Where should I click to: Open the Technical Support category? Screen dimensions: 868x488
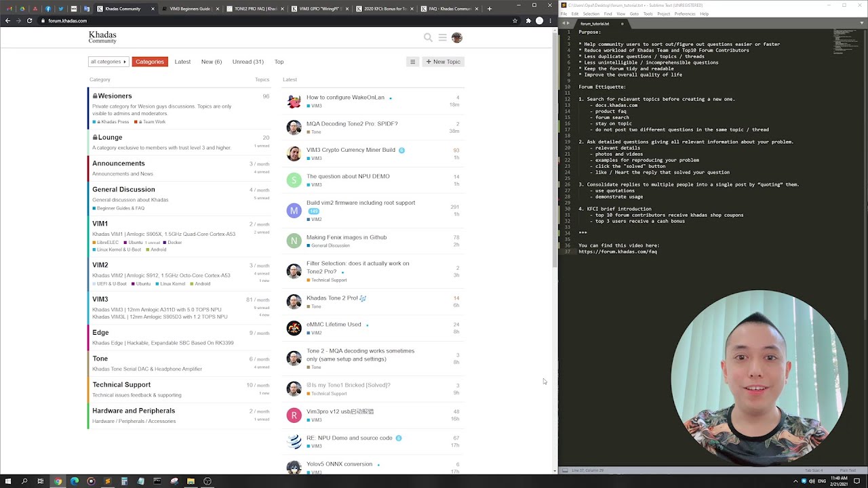[121, 385]
